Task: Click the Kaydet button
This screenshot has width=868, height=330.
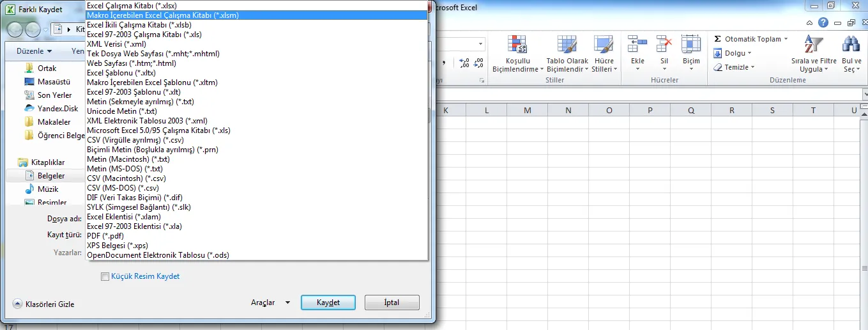Action: pyautogui.click(x=328, y=302)
